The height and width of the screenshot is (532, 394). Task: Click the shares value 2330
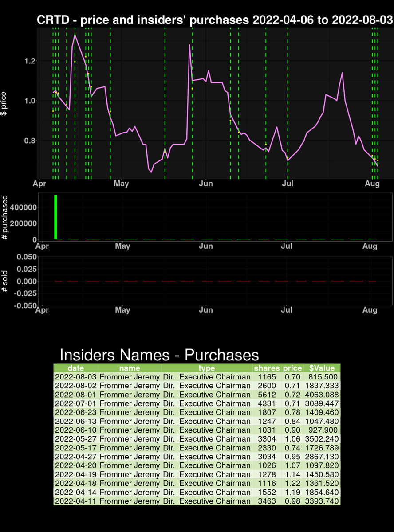click(267, 448)
